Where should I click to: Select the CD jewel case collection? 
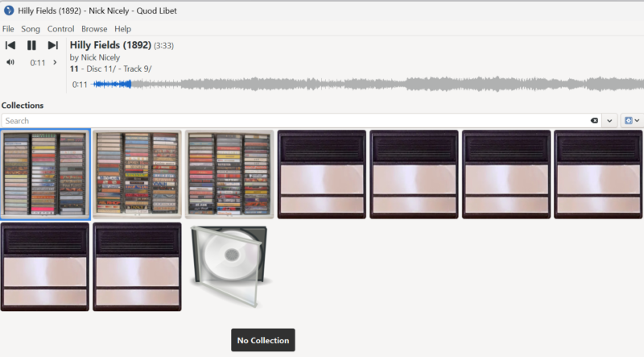(x=229, y=266)
